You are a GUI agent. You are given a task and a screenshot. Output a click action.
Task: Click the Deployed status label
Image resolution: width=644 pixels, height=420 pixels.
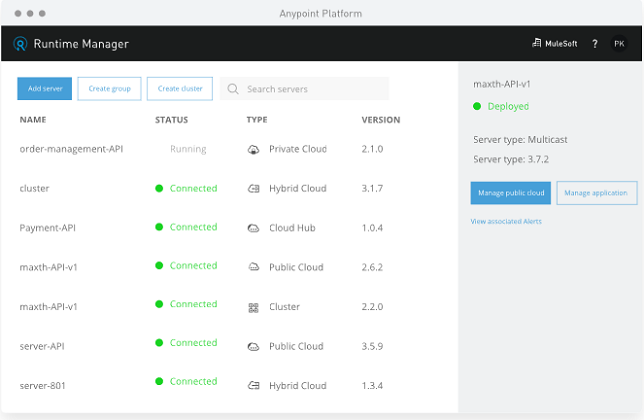(508, 107)
